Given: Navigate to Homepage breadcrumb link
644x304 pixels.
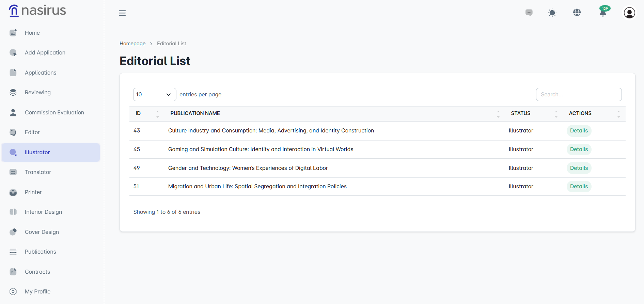Looking at the screenshot, I should click(132, 44).
